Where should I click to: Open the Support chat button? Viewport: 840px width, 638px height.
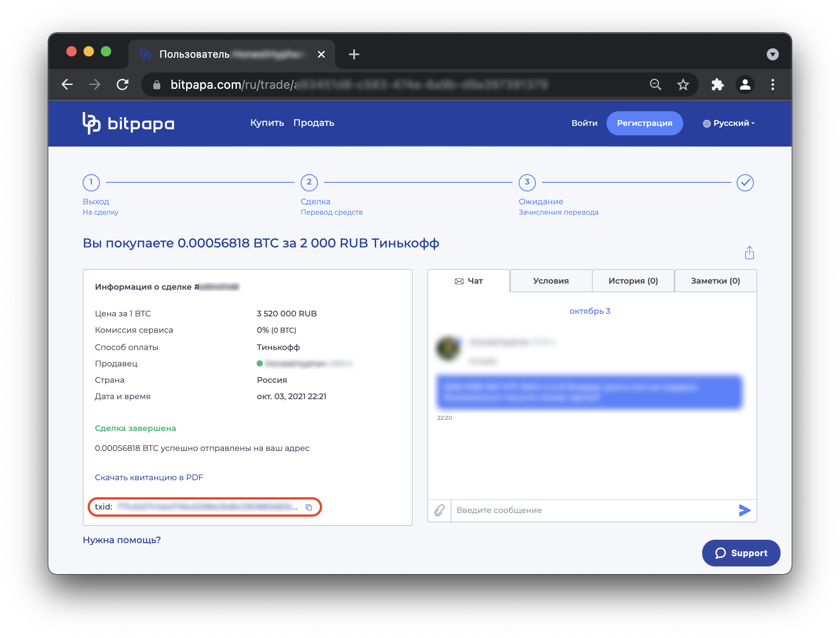click(741, 553)
